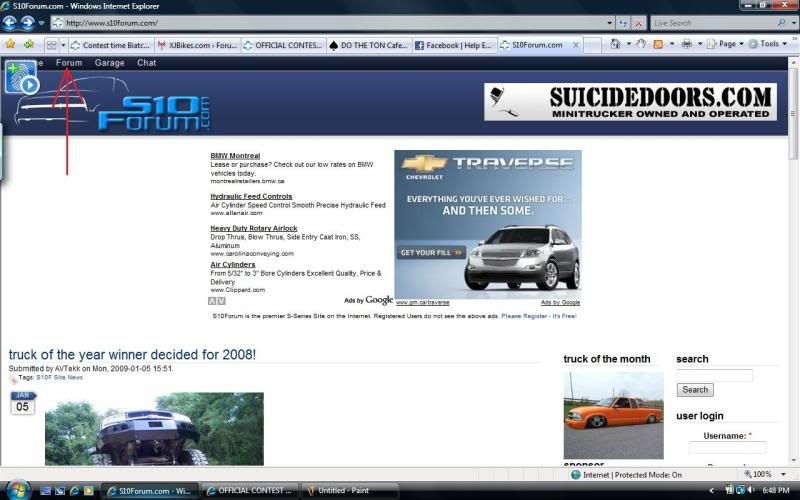The width and height of the screenshot is (800, 500).
Task: Expand the Print options arrow
Action: point(699,44)
